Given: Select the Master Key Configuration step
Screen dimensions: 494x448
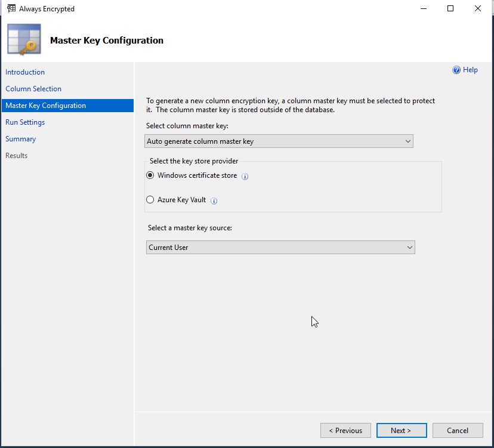Looking at the screenshot, I should click(45, 105).
